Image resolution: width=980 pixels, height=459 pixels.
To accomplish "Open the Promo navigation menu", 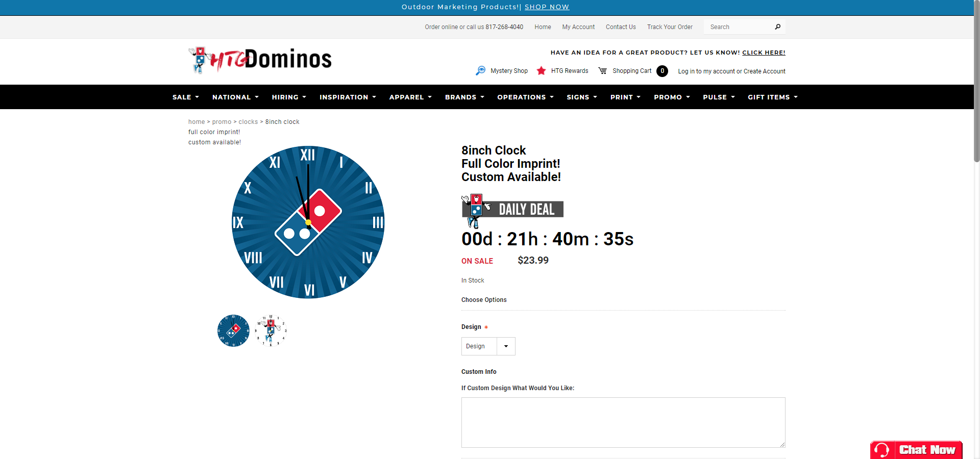I will [x=671, y=97].
